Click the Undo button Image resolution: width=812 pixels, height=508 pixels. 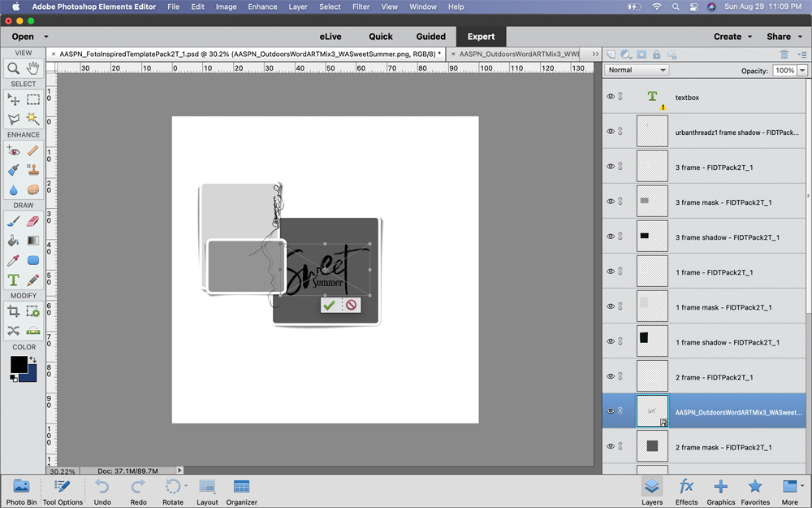(x=102, y=492)
